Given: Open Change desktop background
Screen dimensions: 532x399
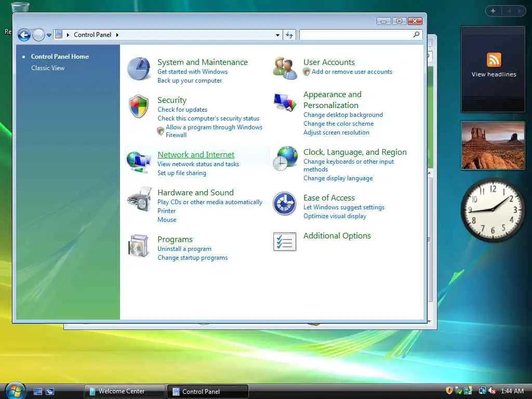Looking at the screenshot, I should tap(343, 115).
